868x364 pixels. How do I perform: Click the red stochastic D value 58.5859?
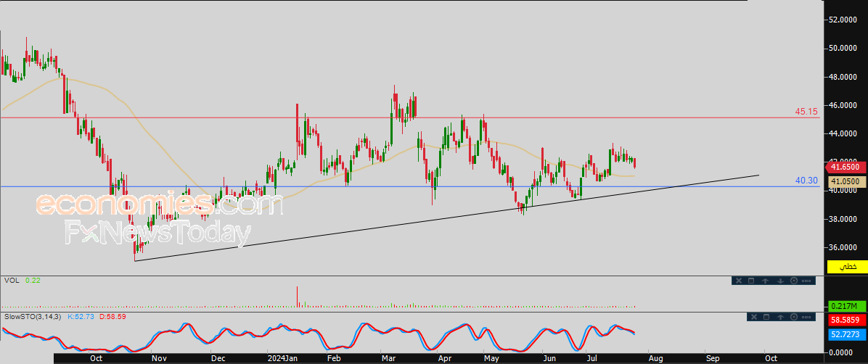846,320
